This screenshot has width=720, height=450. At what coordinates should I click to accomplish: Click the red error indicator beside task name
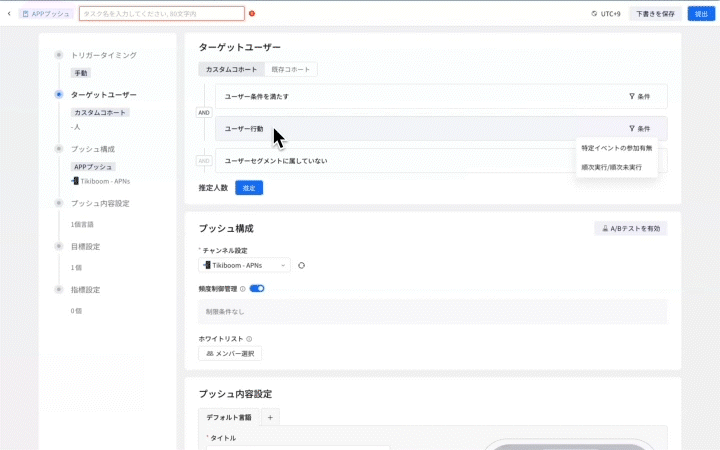[x=252, y=14]
